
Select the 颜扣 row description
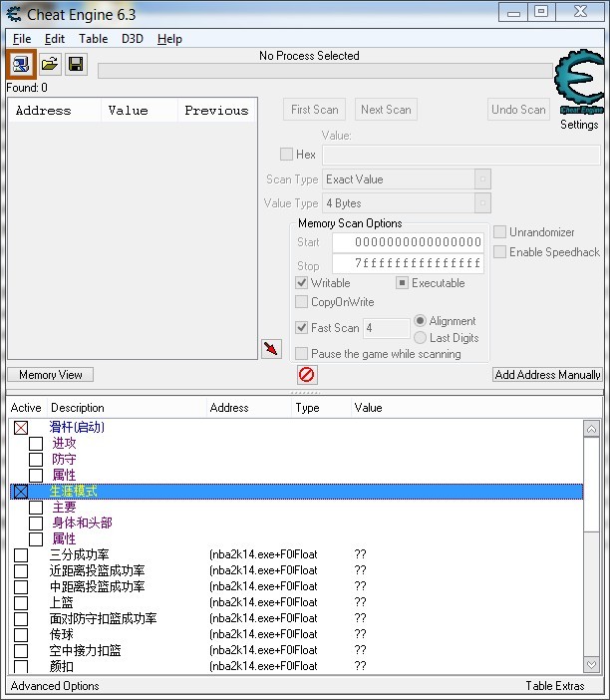pos(61,666)
